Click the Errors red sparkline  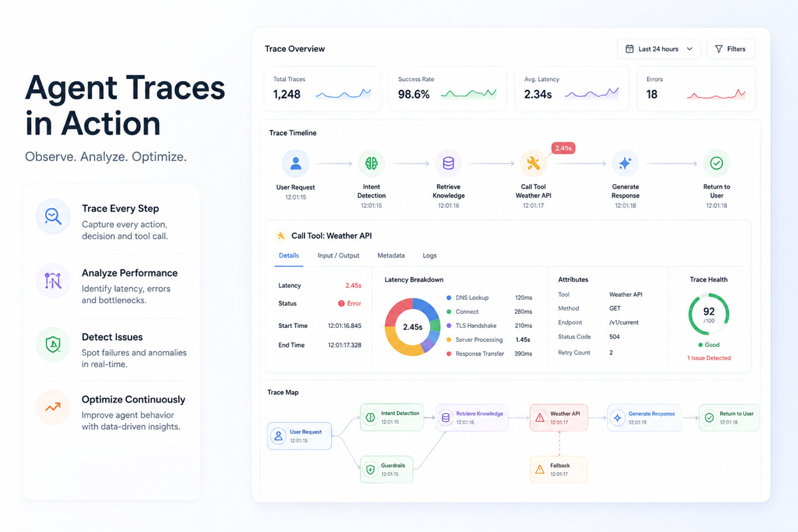[716, 94]
